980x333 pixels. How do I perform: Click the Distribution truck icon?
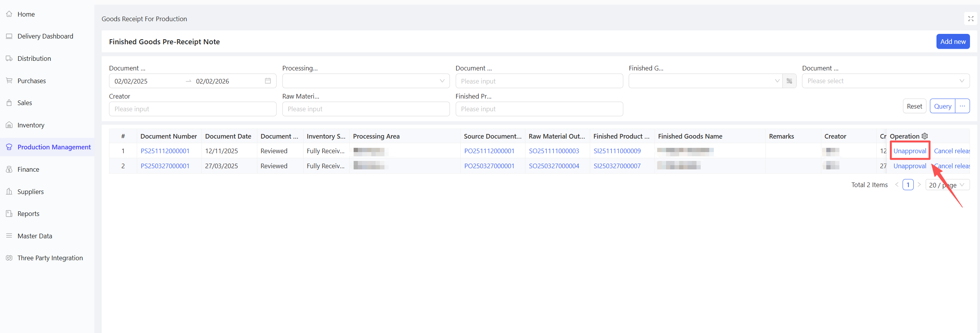(x=9, y=59)
